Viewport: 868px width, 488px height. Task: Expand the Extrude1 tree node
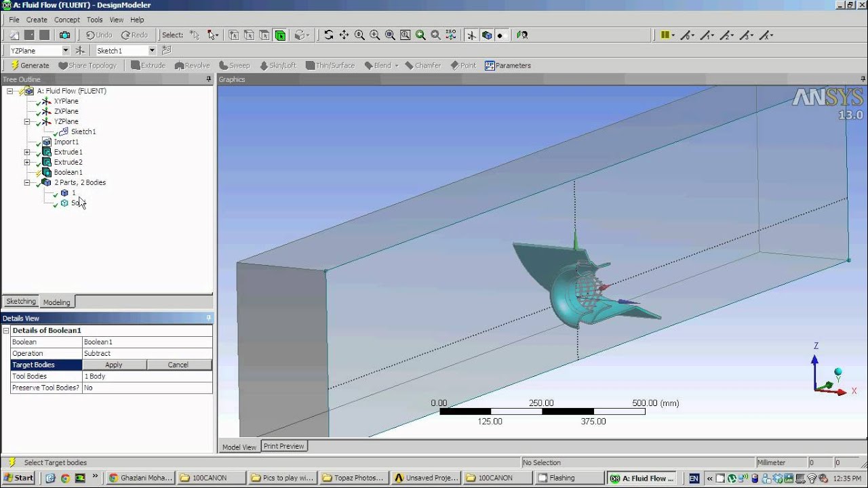[27, 152]
